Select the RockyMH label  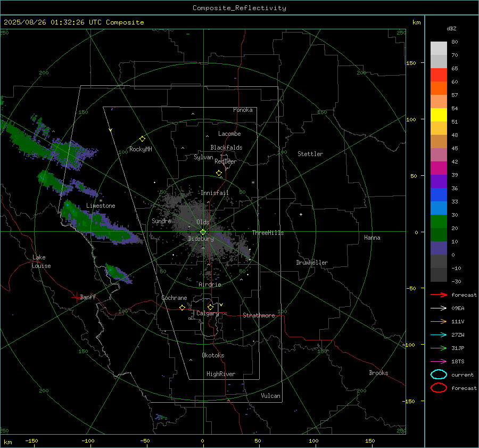pos(141,149)
